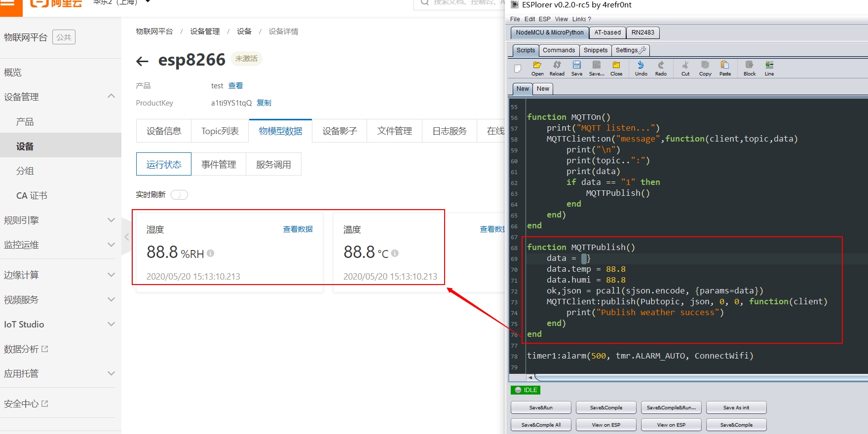This screenshot has height=434, width=868.
Task: Open the ESP menu in ESPlorer menu bar
Action: tap(545, 19)
